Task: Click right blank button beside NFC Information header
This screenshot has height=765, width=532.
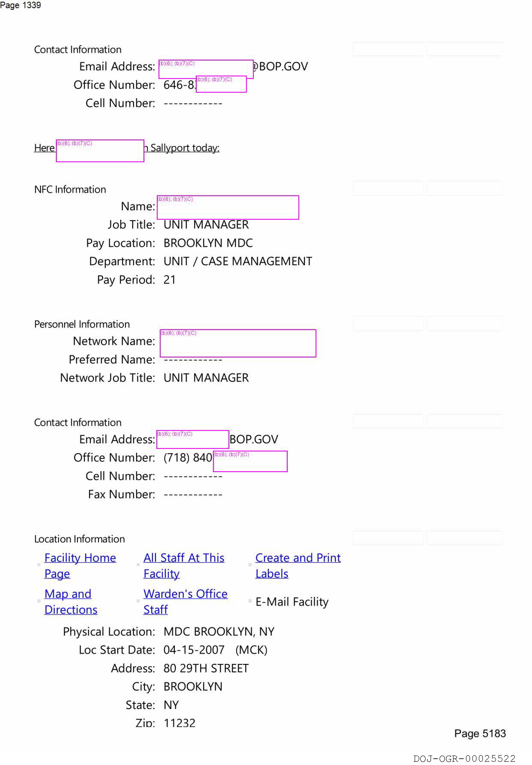Action: [x=464, y=188]
